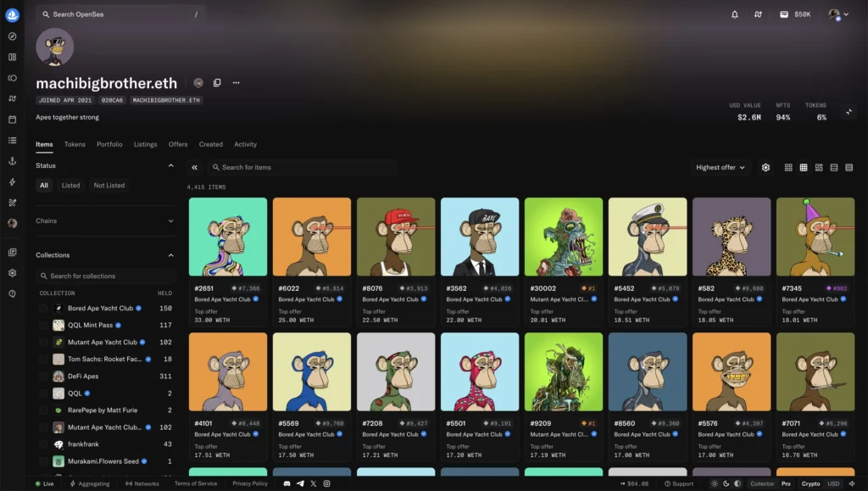The width and height of the screenshot is (868, 491).
Task: Copy wallet address icon next to profile name
Action: pos(217,82)
